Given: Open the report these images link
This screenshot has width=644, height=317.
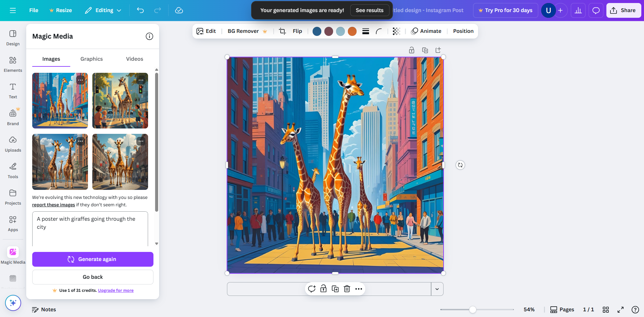Looking at the screenshot, I should coord(53,205).
